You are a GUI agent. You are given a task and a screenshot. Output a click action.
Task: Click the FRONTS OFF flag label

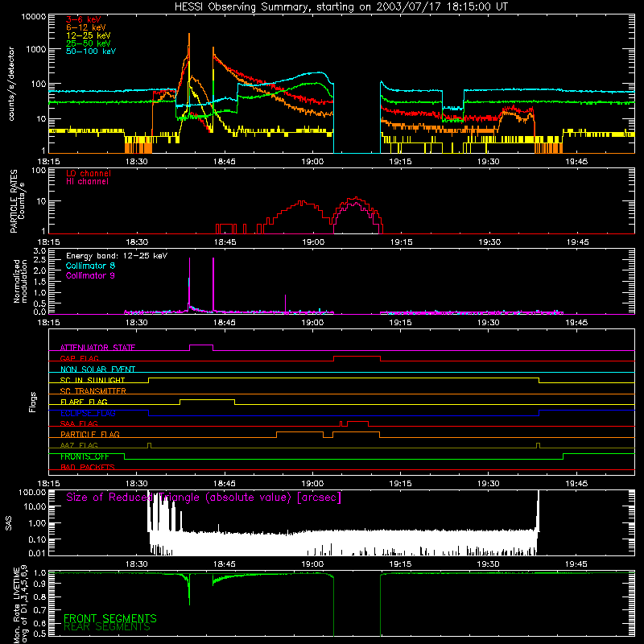tap(85, 456)
